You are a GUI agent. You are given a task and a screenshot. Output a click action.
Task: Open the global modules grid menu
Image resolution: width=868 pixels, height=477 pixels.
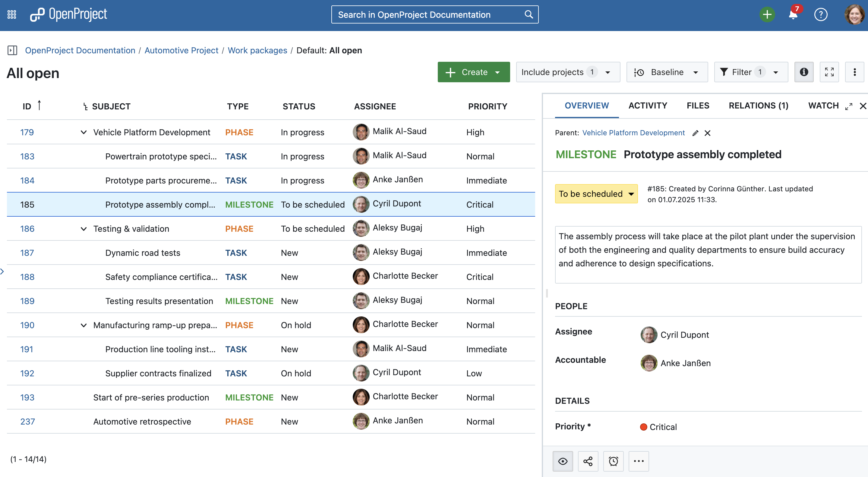(x=12, y=14)
